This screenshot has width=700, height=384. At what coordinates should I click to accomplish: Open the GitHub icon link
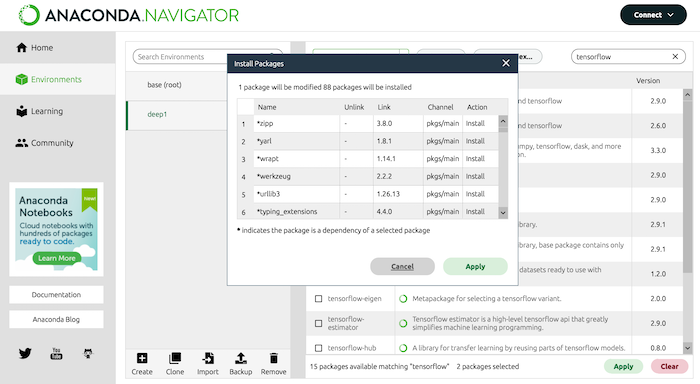88,354
